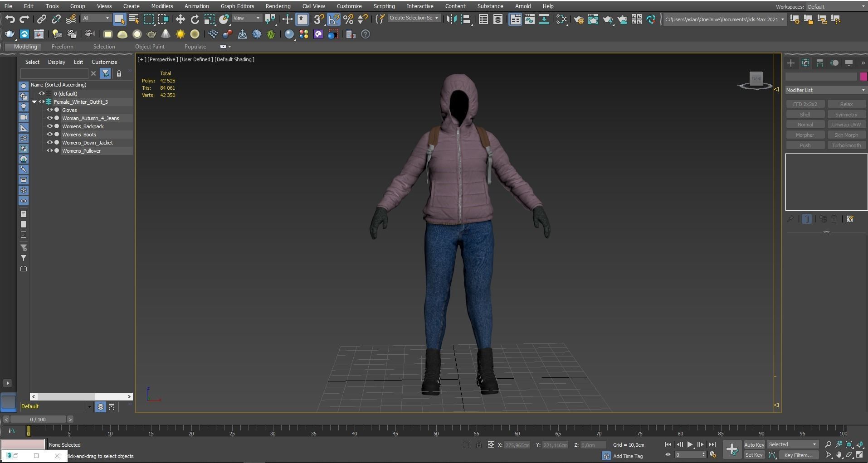The width and height of the screenshot is (868, 463).
Task: Hide the Female_Winter_Outfit_3 layer
Action: (42, 102)
